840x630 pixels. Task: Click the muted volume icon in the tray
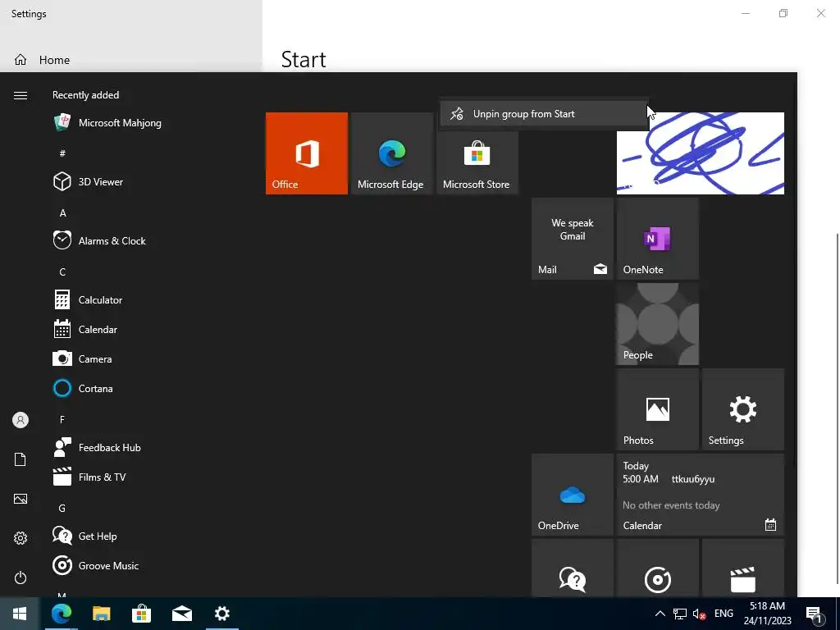(699, 614)
